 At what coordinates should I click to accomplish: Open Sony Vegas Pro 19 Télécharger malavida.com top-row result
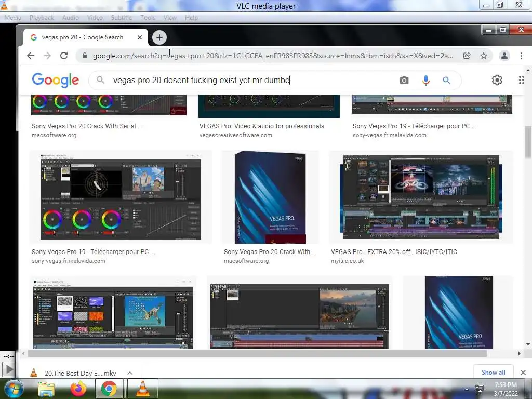tap(414, 126)
